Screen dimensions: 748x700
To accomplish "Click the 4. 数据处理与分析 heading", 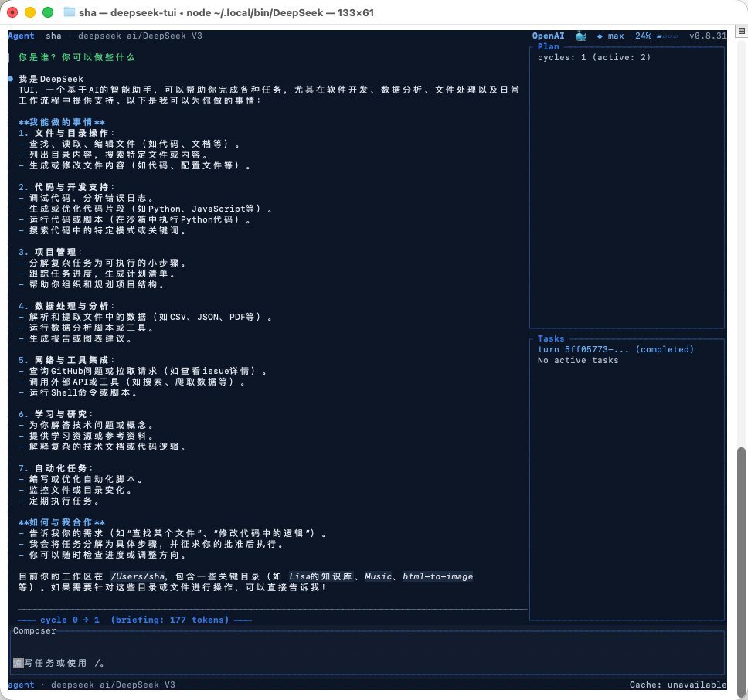I will point(66,306).
